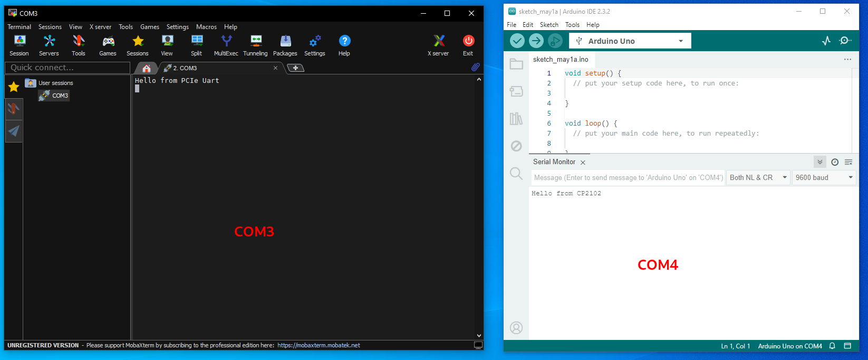This screenshot has height=360, width=868.
Task: Click the Serial Monitor message input field
Action: click(x=628, y=178)
